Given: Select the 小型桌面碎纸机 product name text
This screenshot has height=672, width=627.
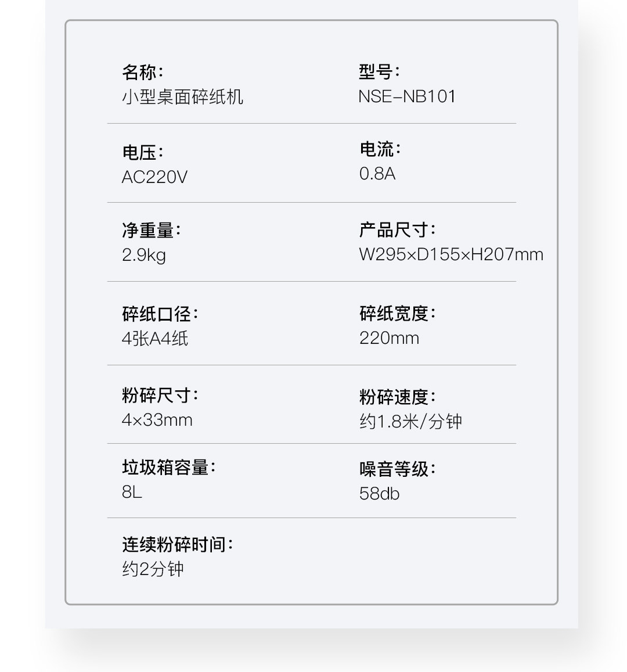Looking at the screenshot, I should 182,96.
